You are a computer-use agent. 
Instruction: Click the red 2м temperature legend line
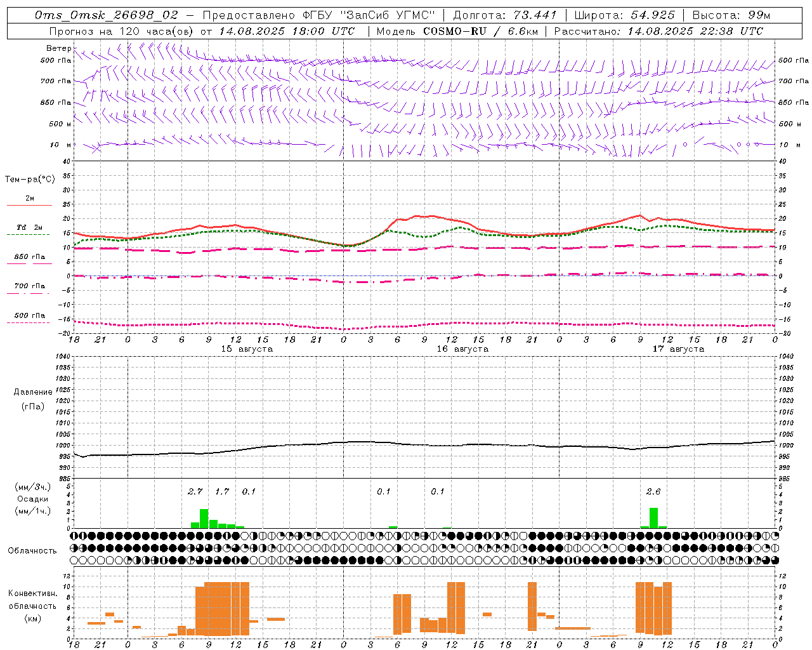[x=29, y=205]
